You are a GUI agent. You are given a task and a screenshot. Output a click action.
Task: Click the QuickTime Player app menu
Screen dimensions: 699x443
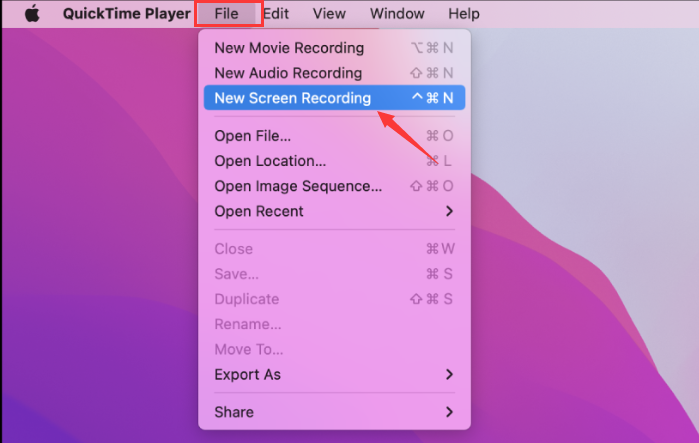pos(126,14)
